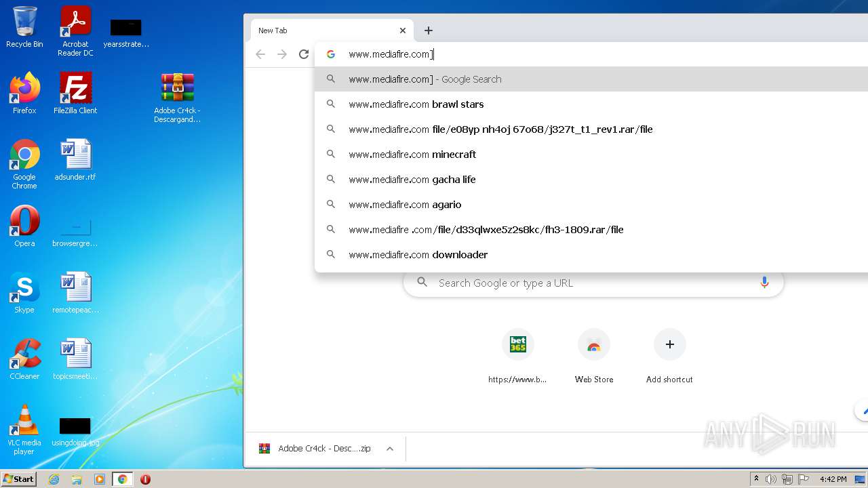This screenshot has width=868, height=488.
Task: Choose 'www.mediafire.com] - Google Search' suggestion
Action: [x=591, y=79]
